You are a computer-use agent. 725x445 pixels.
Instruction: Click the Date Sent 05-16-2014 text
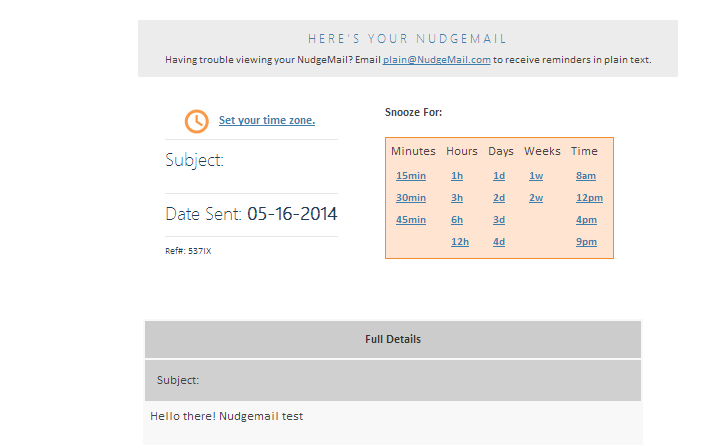251,214
